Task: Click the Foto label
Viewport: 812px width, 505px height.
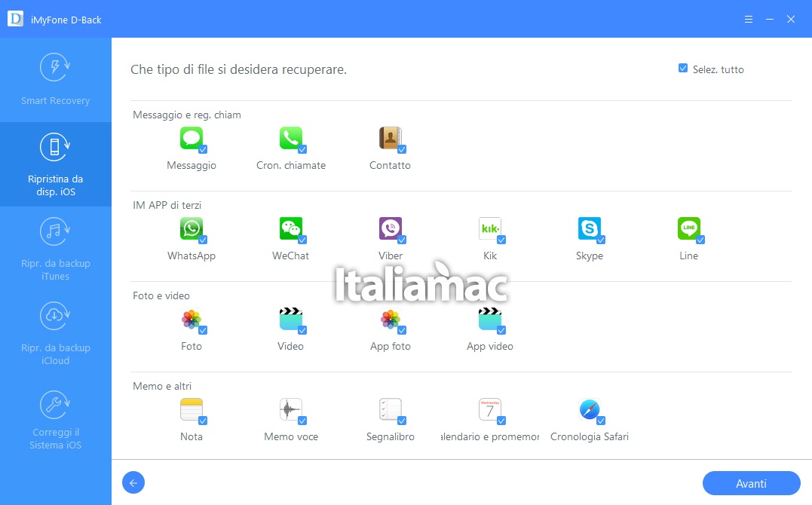Action: click(x=191, y=346)
